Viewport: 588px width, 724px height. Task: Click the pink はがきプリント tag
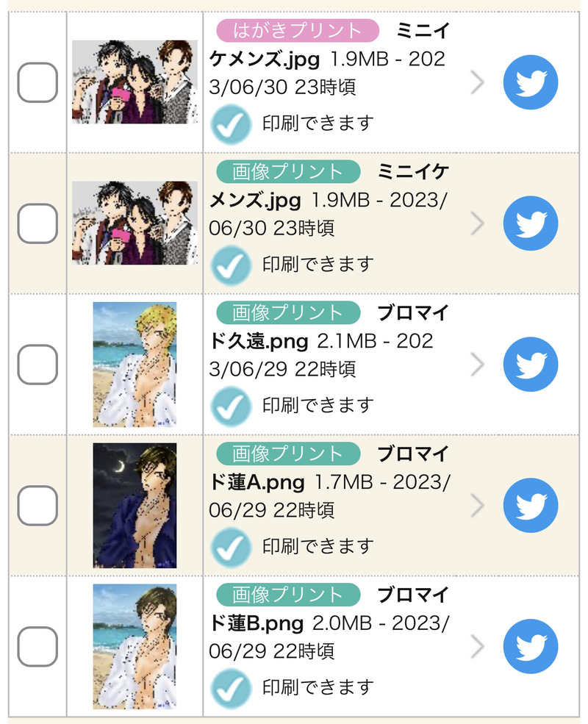click(297, 31)
